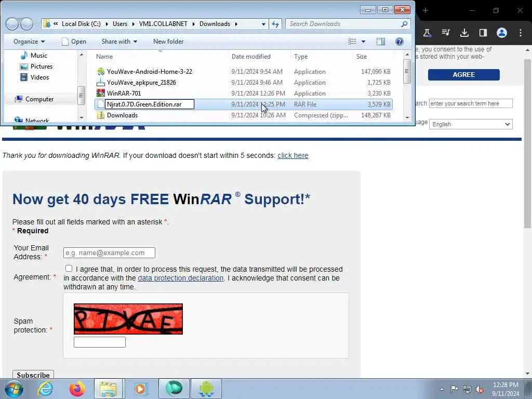This screenshot has width=532, height=399.
Task: Click New folder in the Explorer toolbar
Action: 168,42
